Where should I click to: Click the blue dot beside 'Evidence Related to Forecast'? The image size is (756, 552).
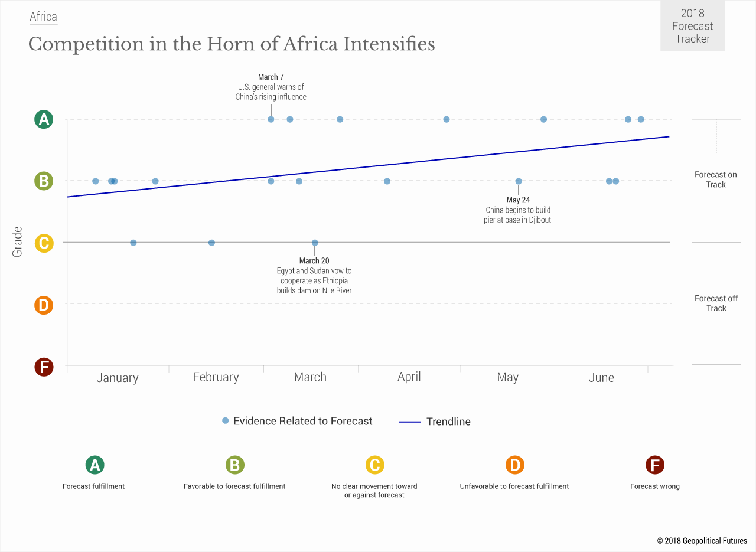pos(225,421)
